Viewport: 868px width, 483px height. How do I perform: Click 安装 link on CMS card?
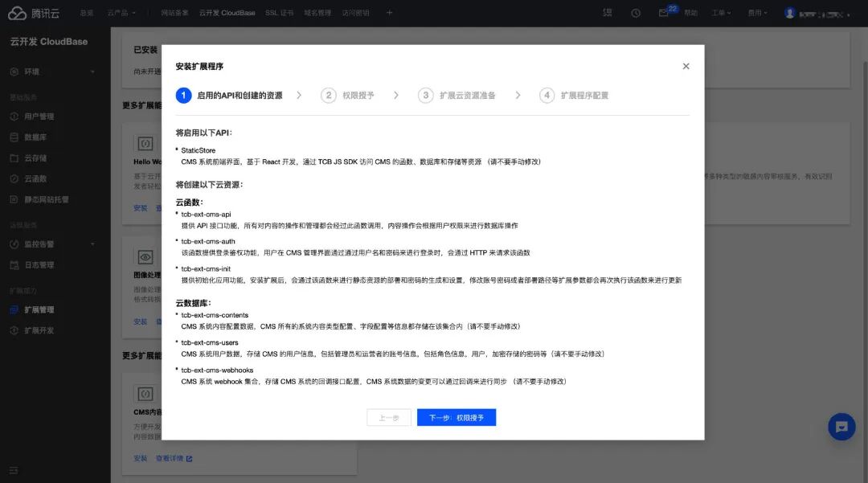tap(141, 458)
